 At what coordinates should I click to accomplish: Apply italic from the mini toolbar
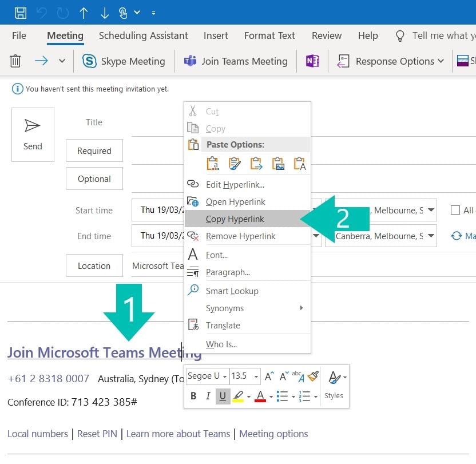coord(208,396)
